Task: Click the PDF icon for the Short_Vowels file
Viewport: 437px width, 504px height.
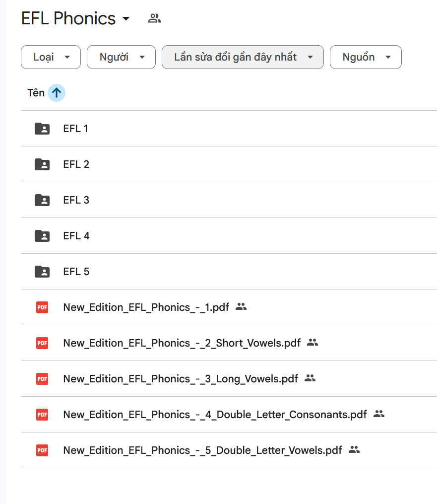Action: coord(42,343)
